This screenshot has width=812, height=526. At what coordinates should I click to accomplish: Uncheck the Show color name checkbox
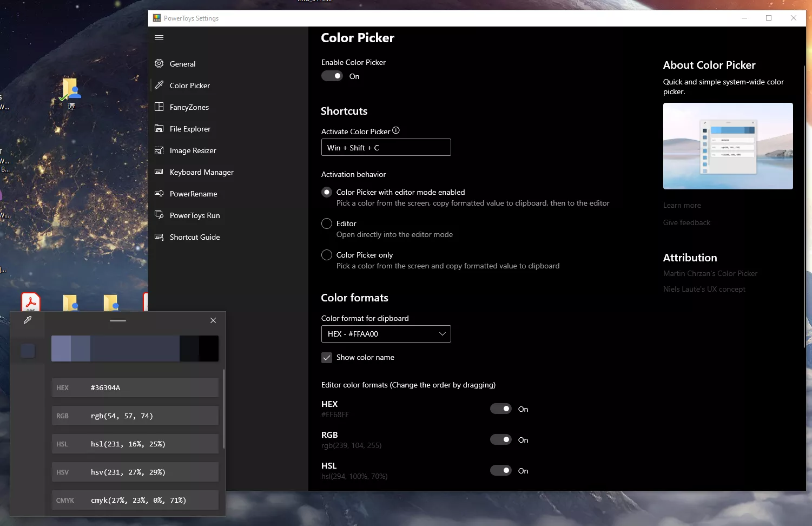coord(327,358)
